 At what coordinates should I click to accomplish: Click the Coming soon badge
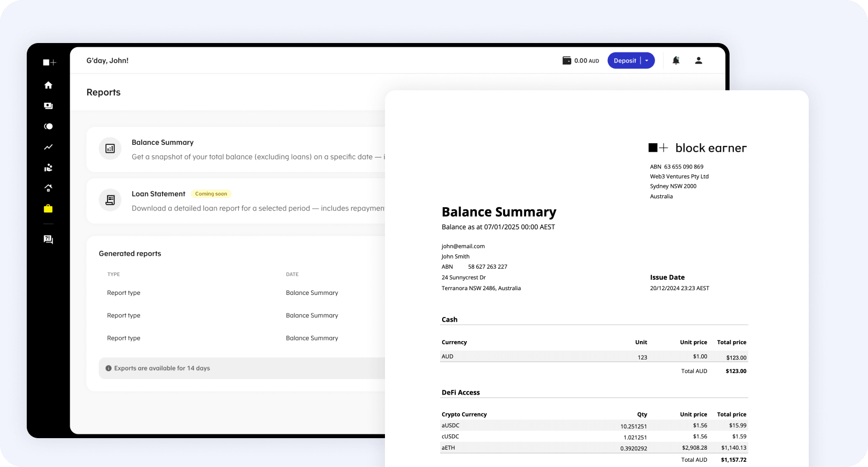click(x=211, y=194)
